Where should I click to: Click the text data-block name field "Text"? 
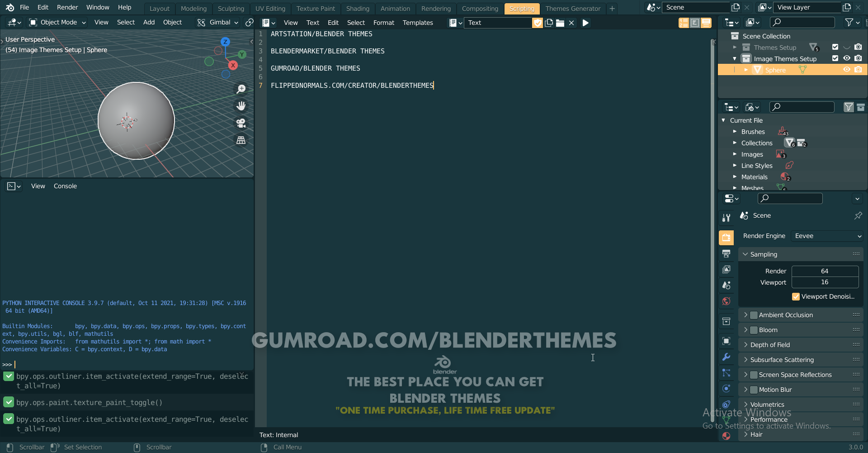[x=499, y=23]
